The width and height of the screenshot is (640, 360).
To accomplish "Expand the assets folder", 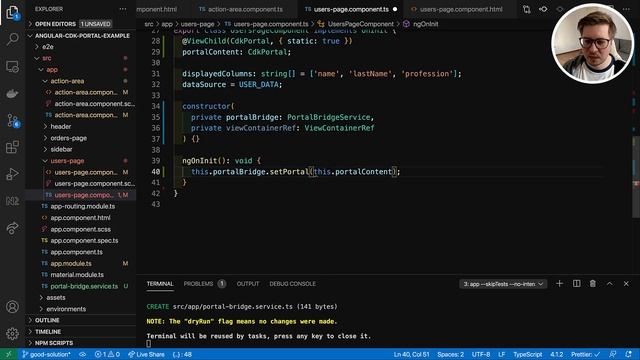I will tap(81, 298).
